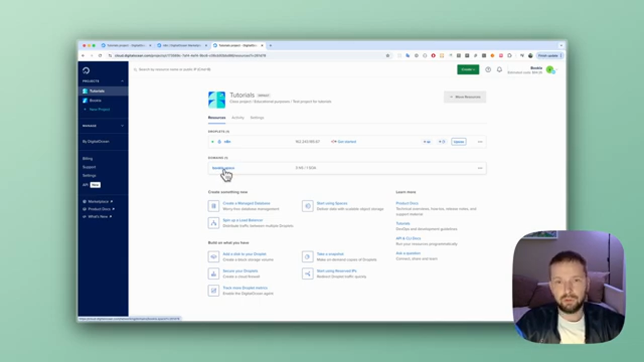Click the New Project link in the sidebar
The width and height of the screenshot is (644, 362).
(x=99, y=109)
